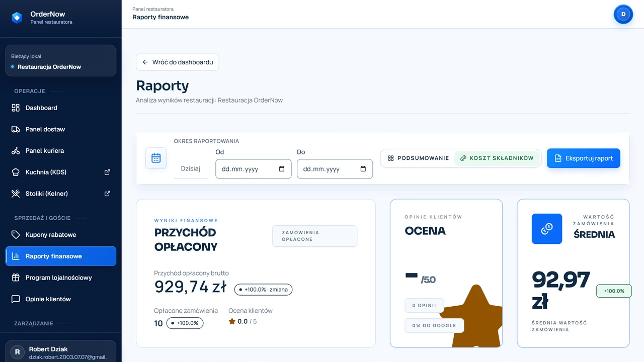Open calendar picker in the Do date field

(363, 169)
